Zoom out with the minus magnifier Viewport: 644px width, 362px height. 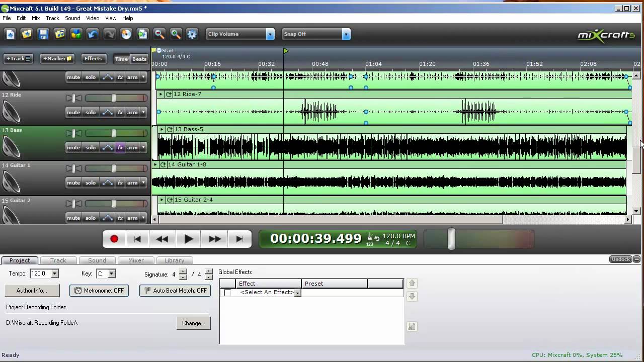[x=159, y=34]
